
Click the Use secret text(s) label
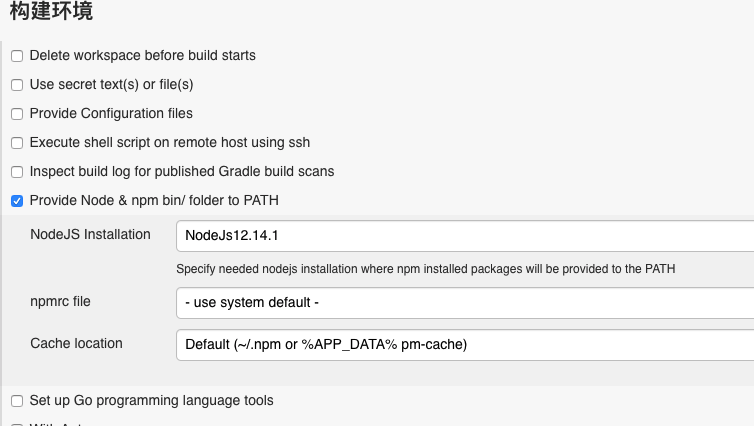[x=111, y=85]
